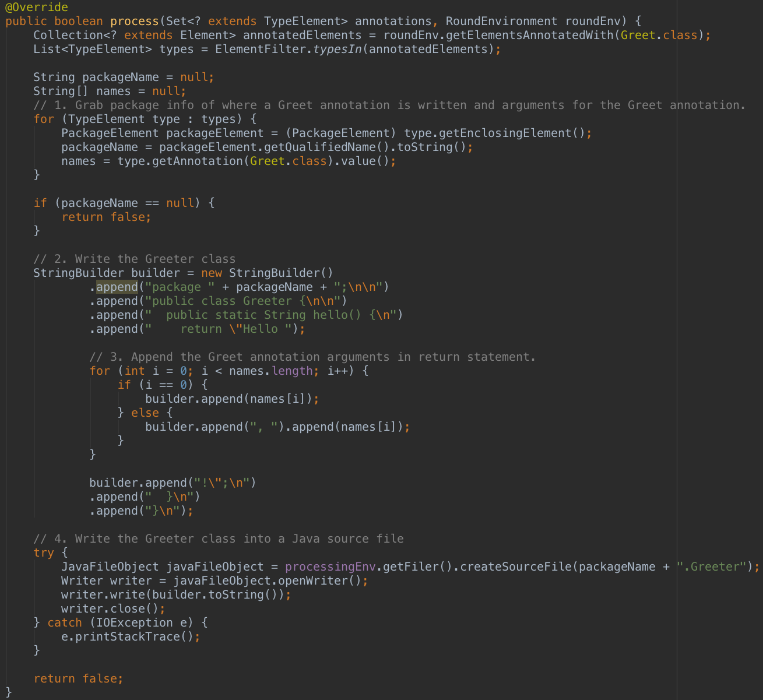Click the try keyword

coord(44,553)
